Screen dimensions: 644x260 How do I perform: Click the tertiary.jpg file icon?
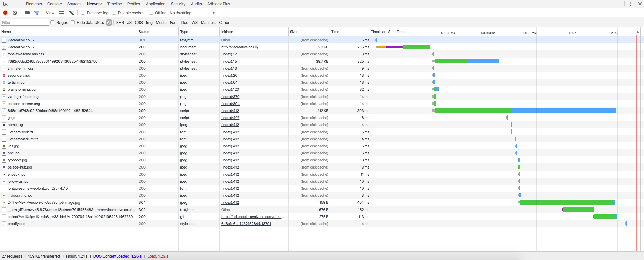pyautogui.click(x=4, y=82)
